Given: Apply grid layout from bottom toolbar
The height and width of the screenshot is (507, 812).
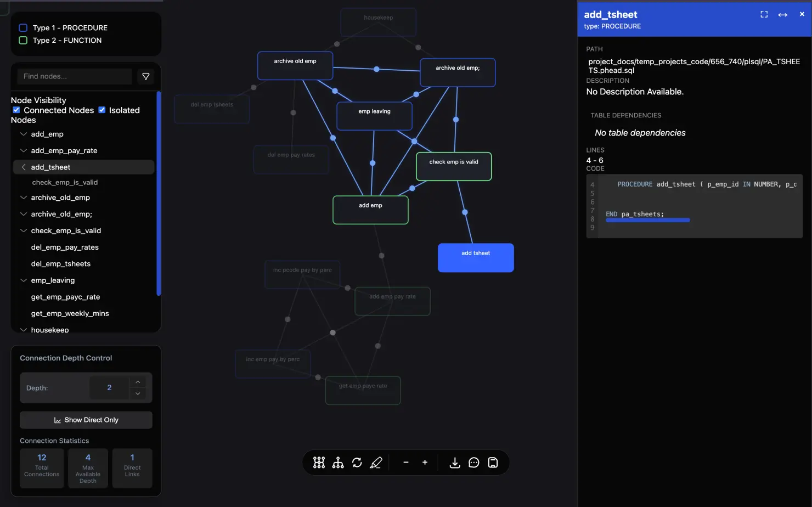Looking at the screenshot, I should 319,463.
